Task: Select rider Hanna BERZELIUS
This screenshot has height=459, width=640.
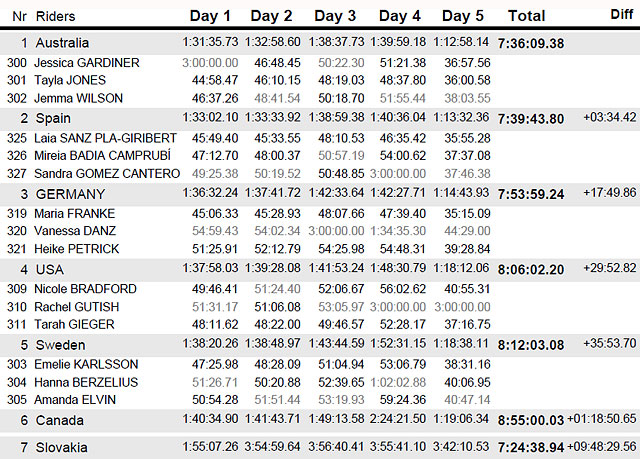Action: pyautogui.click(x=86, y=382)
